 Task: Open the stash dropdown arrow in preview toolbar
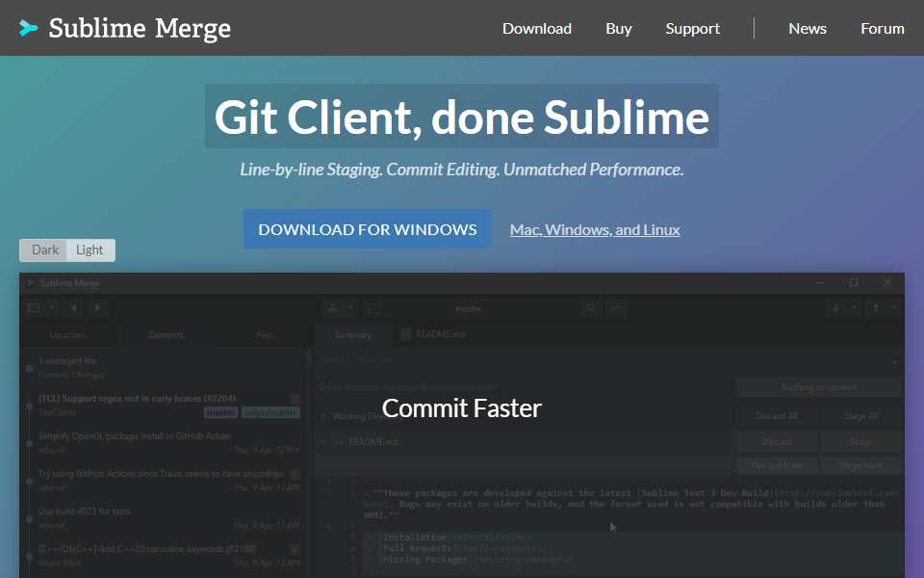pyautogui.click(x=351, y=308)
